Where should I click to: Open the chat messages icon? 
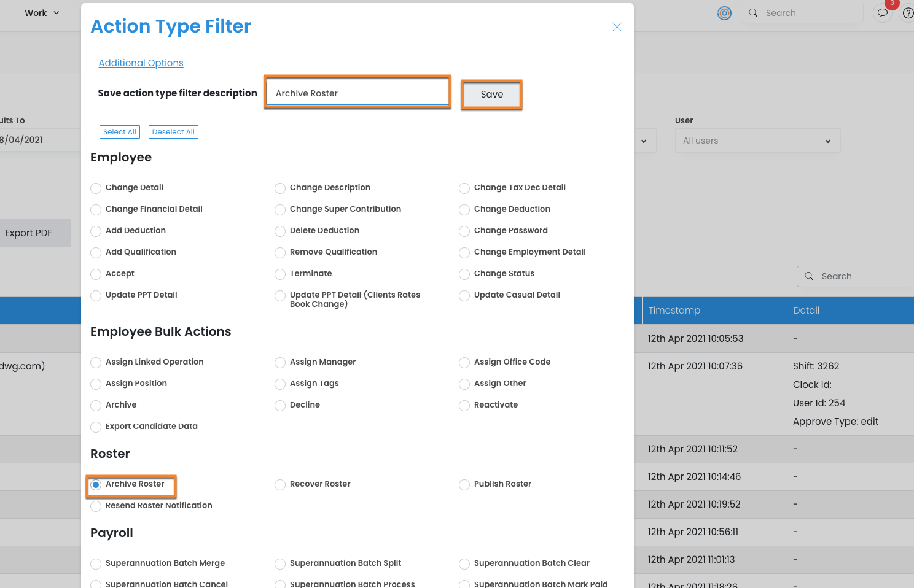[x=883, y=13]
